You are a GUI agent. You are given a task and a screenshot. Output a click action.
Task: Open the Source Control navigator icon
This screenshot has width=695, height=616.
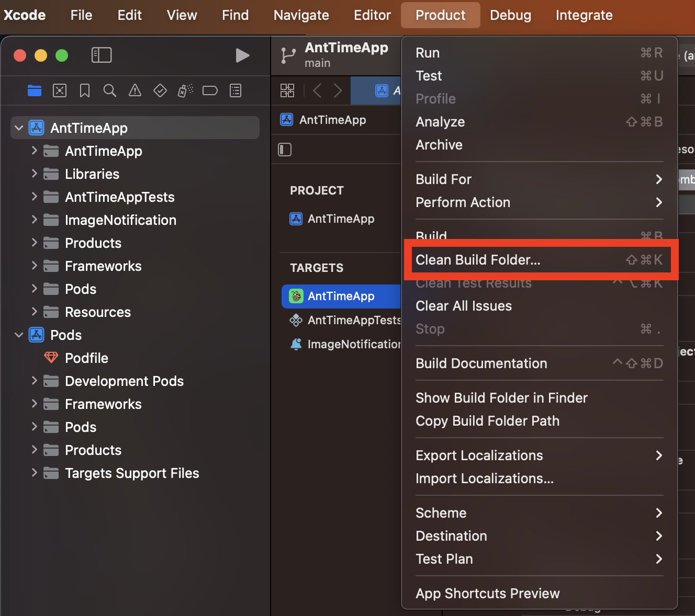(x=60, y=91)
